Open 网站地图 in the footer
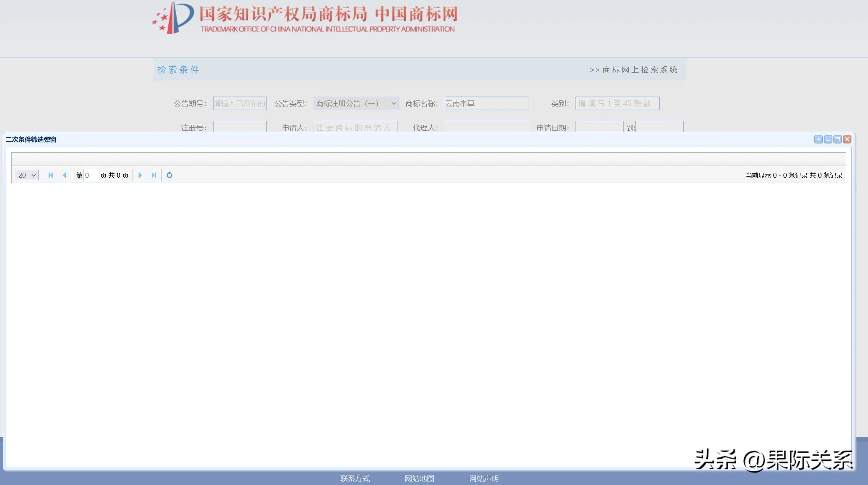 pos(419,479)
